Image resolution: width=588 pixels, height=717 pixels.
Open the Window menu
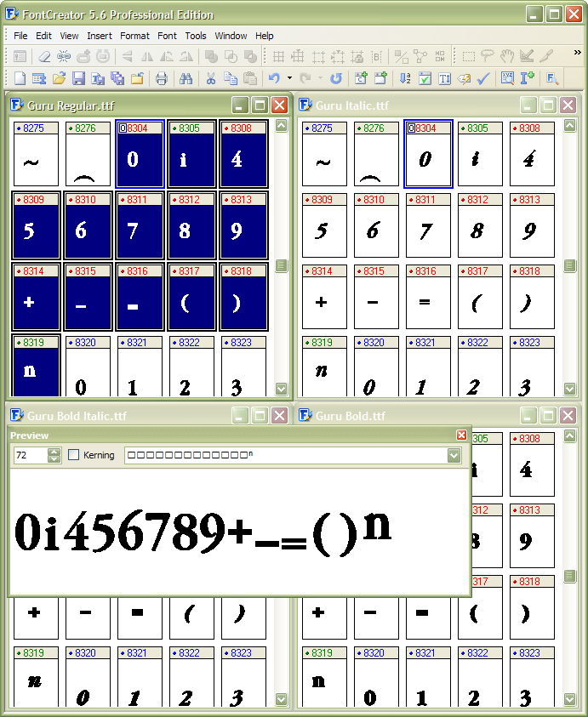231,36
